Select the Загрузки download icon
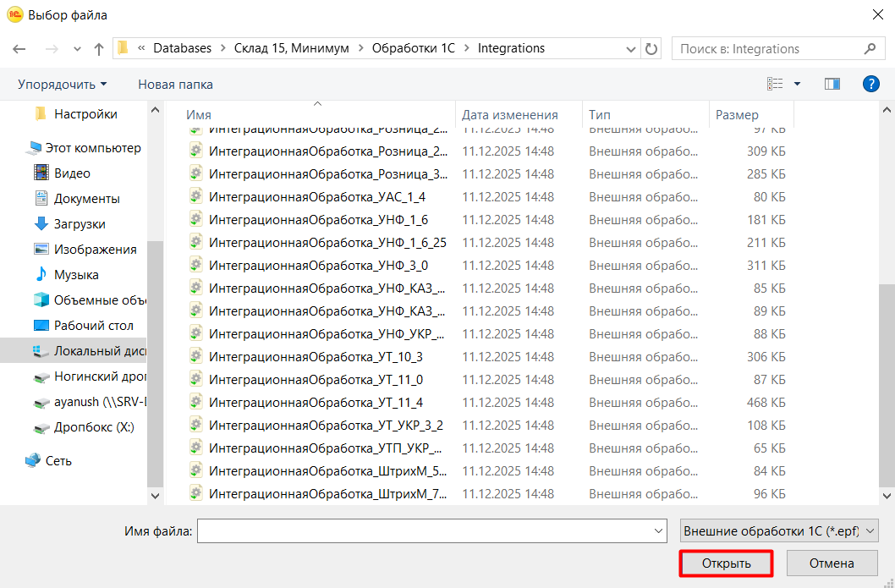Viewport: 895px width, 588px height. pyautogui.click(x=41, y=224)
